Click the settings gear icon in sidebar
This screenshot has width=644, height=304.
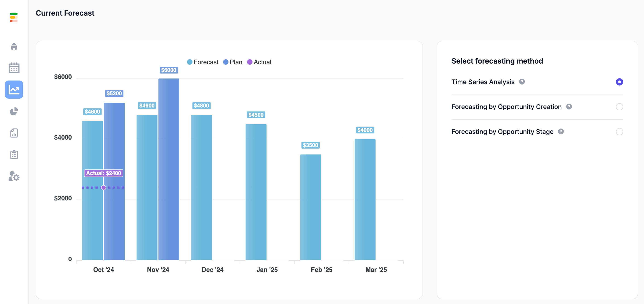(14, 177)
